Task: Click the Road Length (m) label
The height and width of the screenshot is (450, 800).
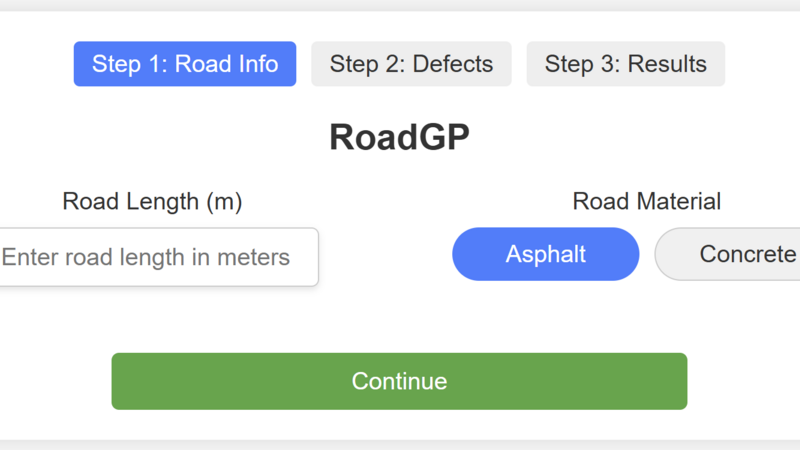Action: tap(152, 201)
